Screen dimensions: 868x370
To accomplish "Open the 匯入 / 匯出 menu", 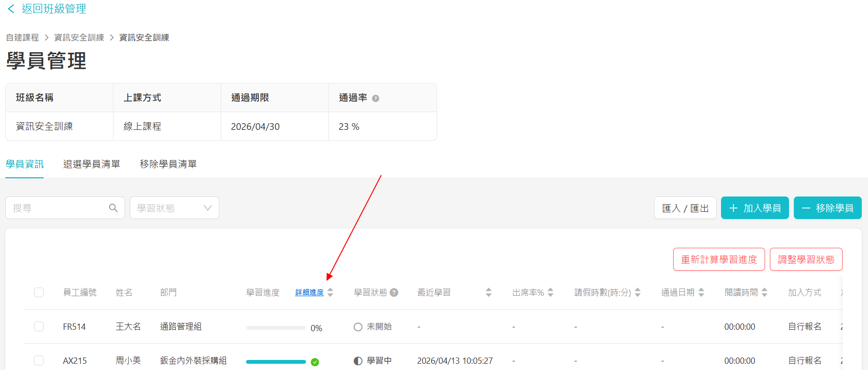I will pos(685,208).
